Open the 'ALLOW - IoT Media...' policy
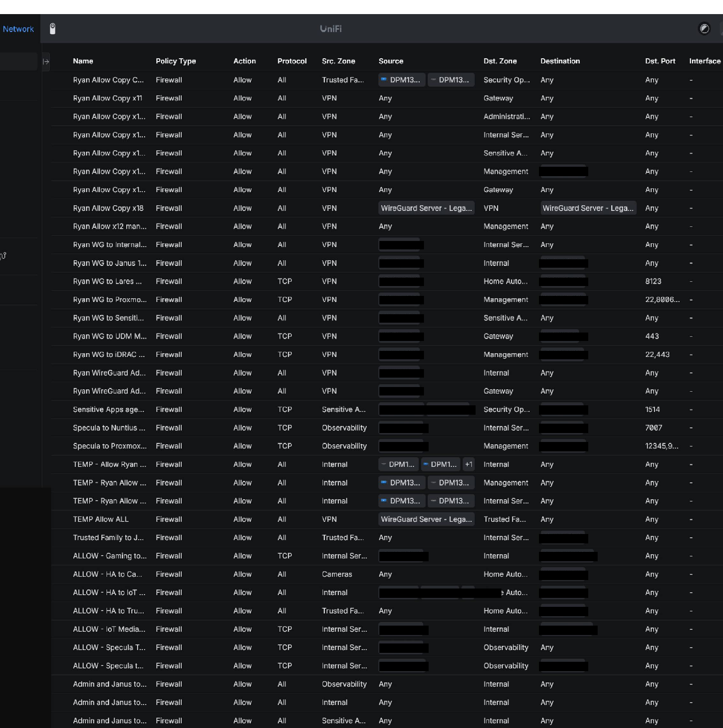This screenshot has width=723, height=728. 109,629
